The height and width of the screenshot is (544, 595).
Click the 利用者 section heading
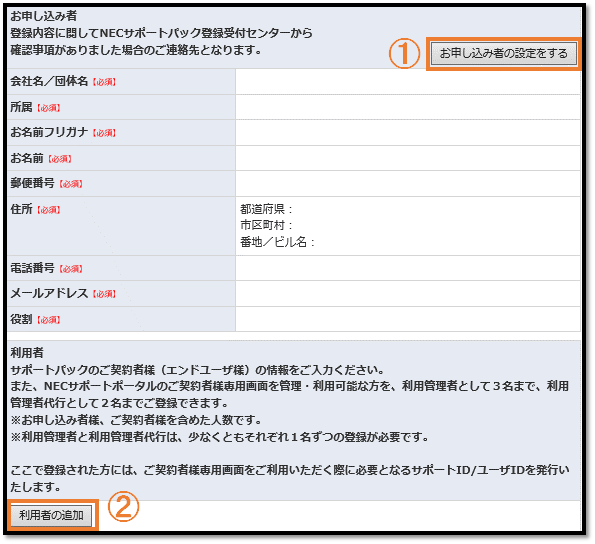click(27, 353)
